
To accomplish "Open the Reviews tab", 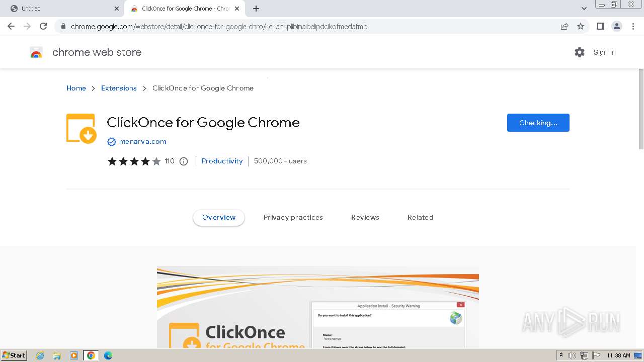I will pyautogui.click(x=365, y=218).
